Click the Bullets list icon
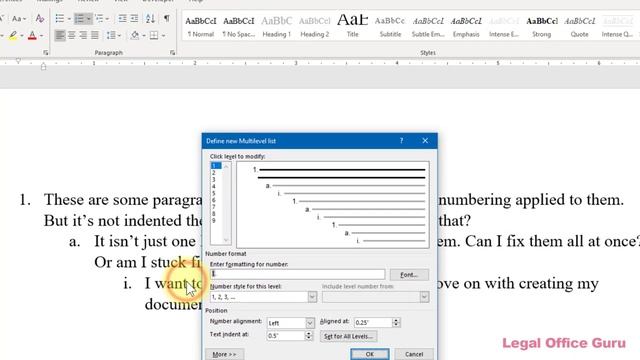 [60, 18]
